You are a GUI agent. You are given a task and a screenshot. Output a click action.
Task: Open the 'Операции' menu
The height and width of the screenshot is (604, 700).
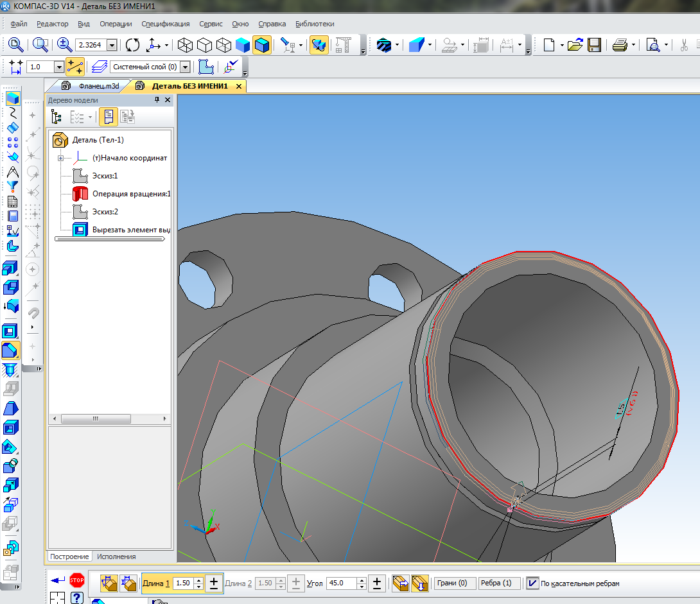pyautogui.click(x=116, y=24)
